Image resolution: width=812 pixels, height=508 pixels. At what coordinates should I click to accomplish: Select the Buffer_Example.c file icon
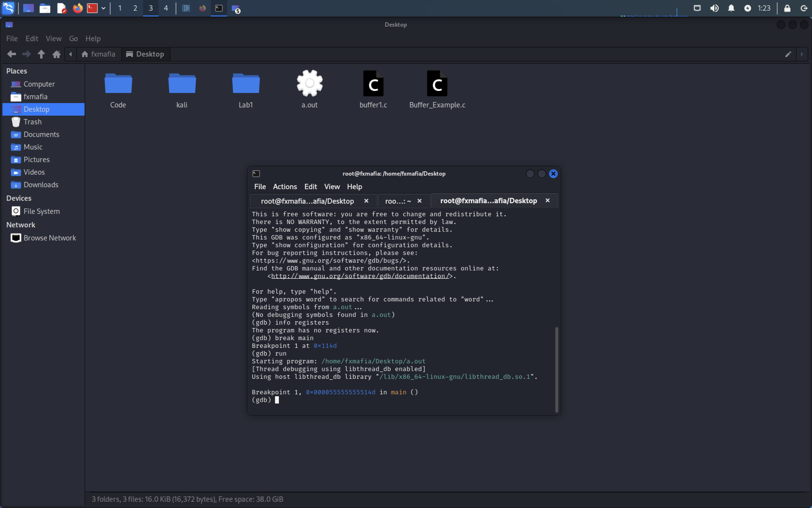(437, 83)
